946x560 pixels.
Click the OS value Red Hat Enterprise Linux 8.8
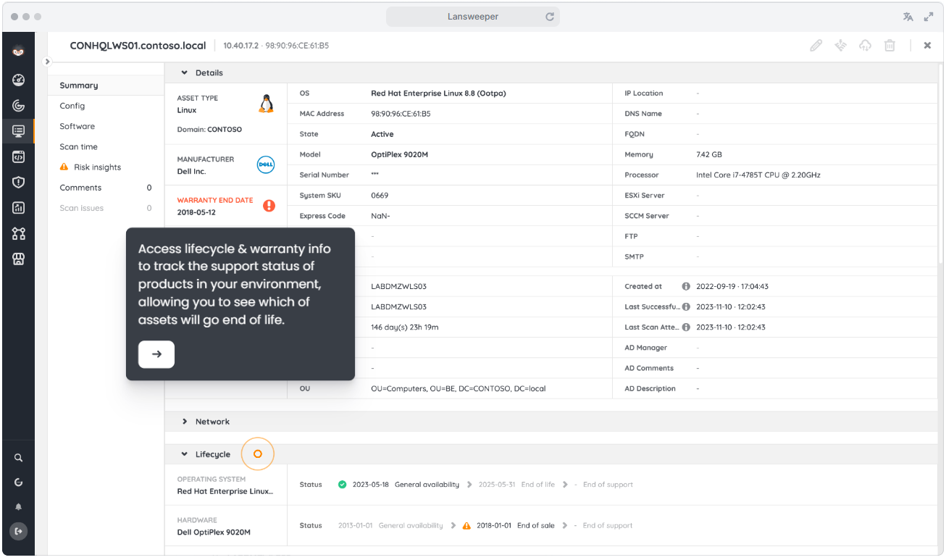(x=438, y=93)
